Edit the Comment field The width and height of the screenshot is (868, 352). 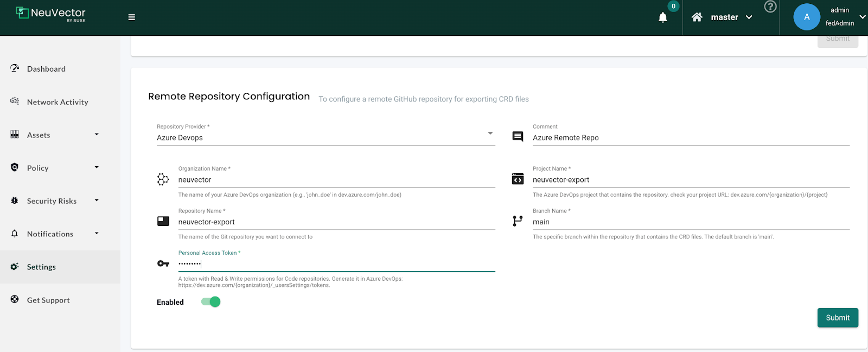(691, 138)
